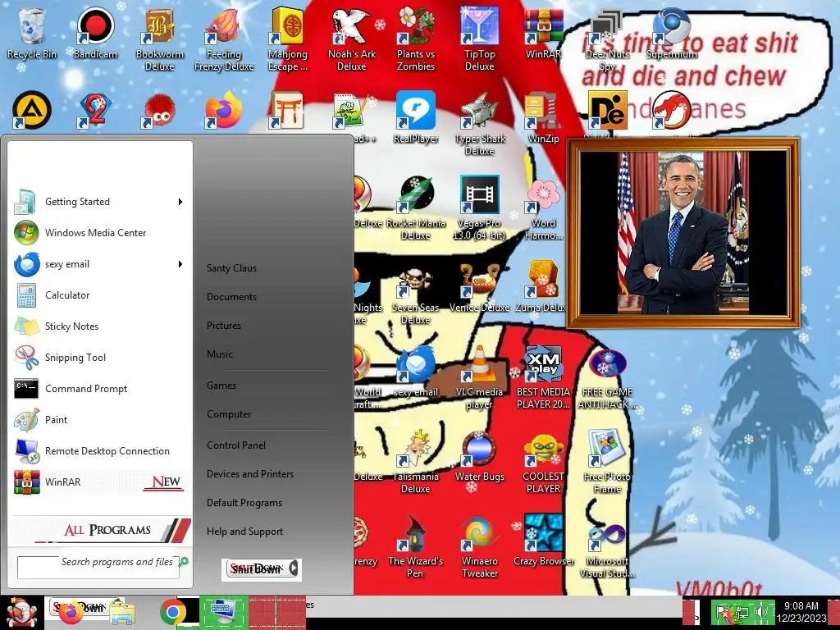Launch Noah's Ark Deluxe shortcut
The height and width of the screenshot is (630, 840).
click(x=351, y=40)
